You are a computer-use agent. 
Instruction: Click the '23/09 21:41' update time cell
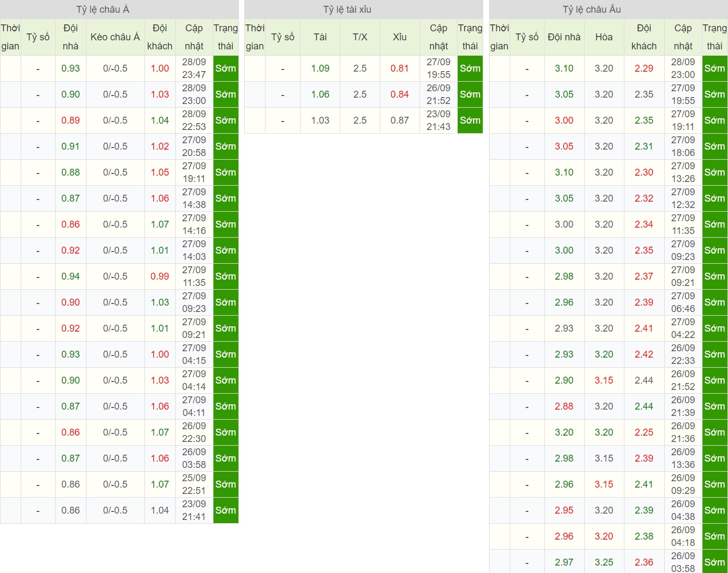tap(194, 510)
